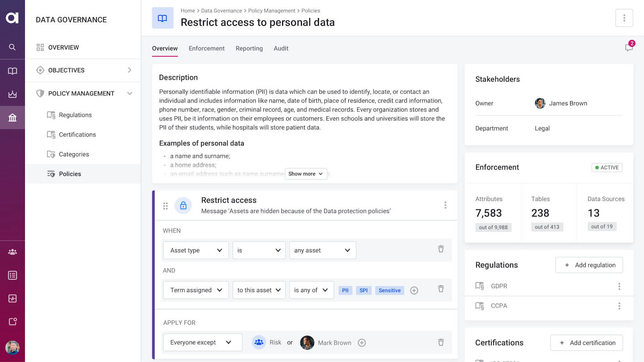Select the PII term tag
The image size is (644, 362).
(345, 290)
